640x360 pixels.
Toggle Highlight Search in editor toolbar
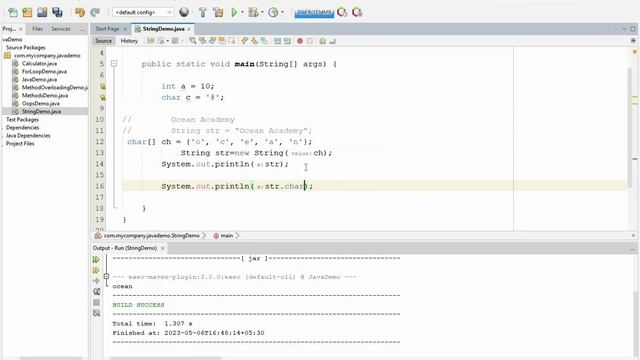pyautogui.click(x=222, y=41)
